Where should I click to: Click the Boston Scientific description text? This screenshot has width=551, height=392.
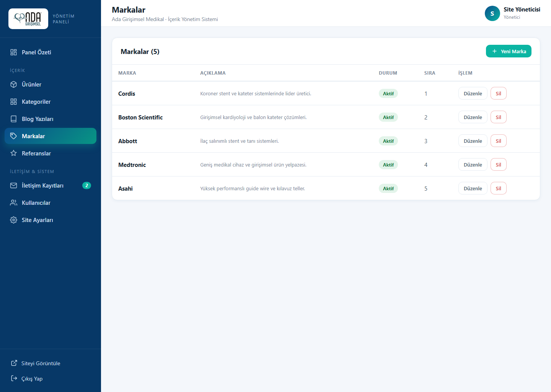[x=253, y=118]
